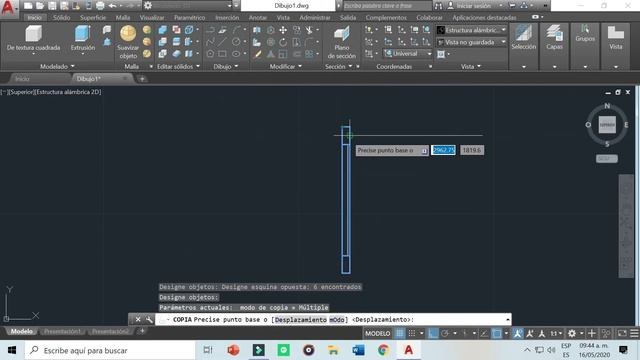
Task: Switch to the Presentación1 layout tab
Action: pos(62,331)
